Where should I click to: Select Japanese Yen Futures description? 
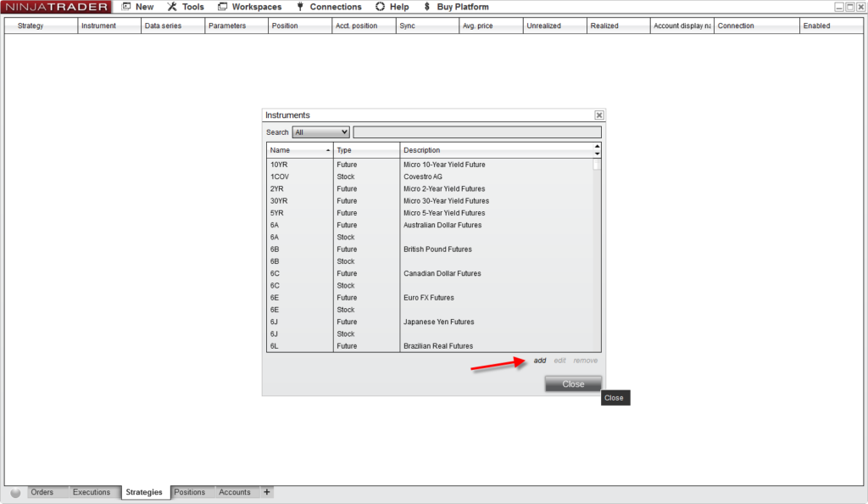[438, 322]
